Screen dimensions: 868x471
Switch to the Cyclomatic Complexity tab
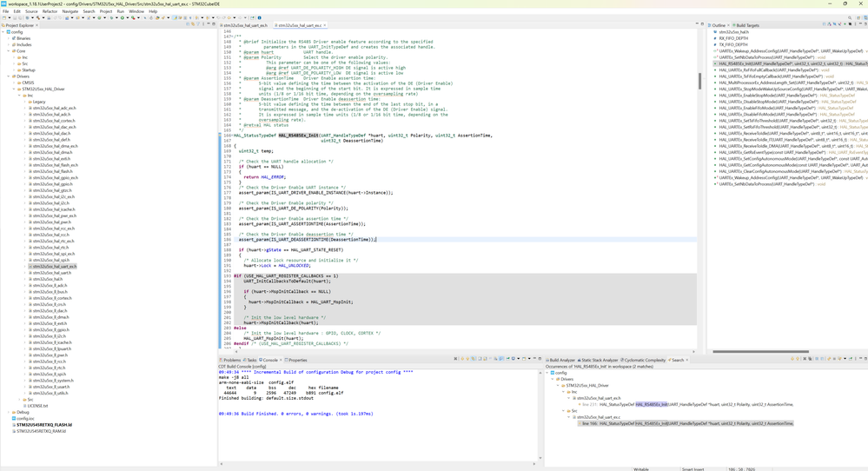click(x=644, y=360)
